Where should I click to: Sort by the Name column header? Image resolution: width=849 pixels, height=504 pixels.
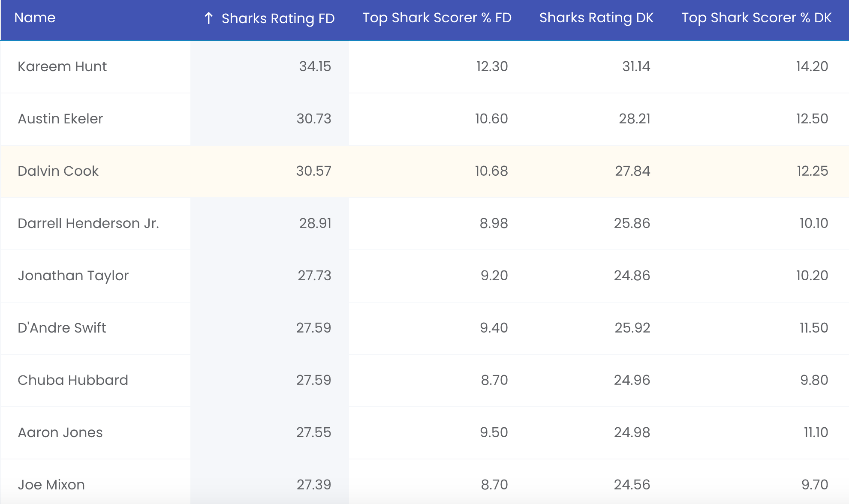click(x=35, y=18)
